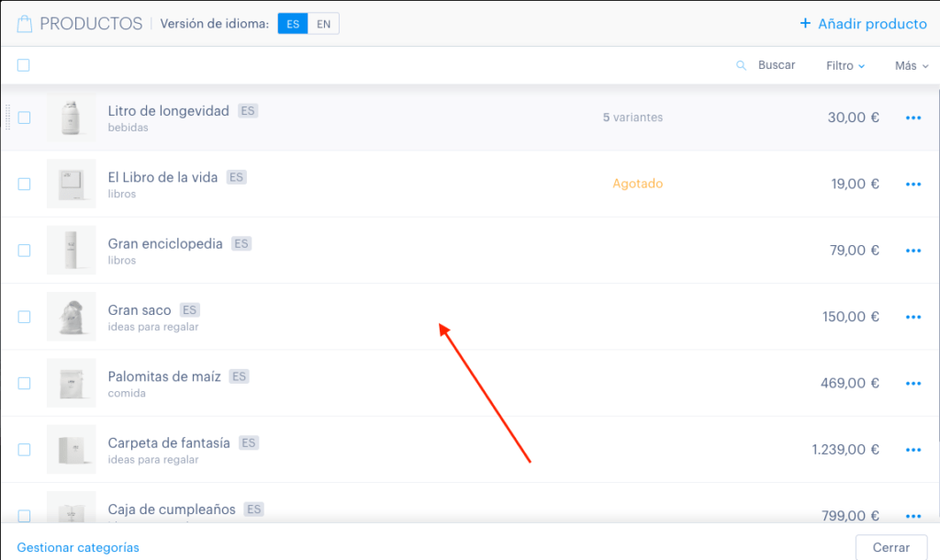Click the bebidas category label

pyautogui.click(x=128, y=128)
